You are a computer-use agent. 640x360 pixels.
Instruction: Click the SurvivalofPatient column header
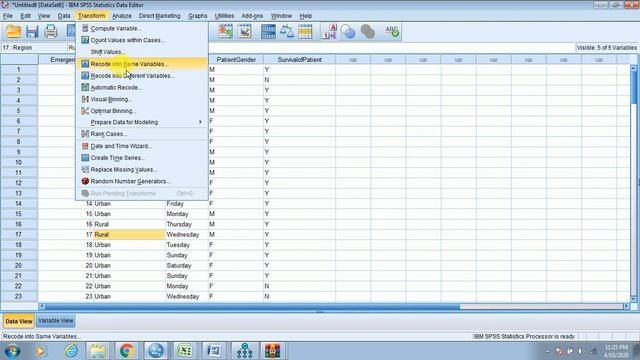[x=300, y=60]
